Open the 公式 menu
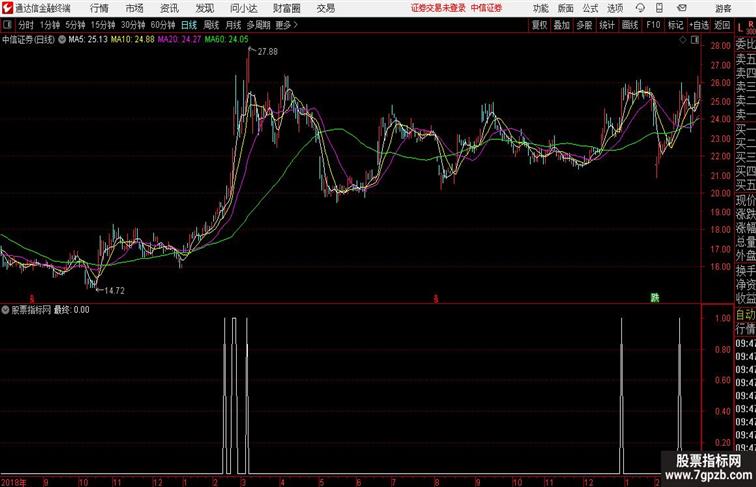The image size is (756, 487). tap(590, 8)
